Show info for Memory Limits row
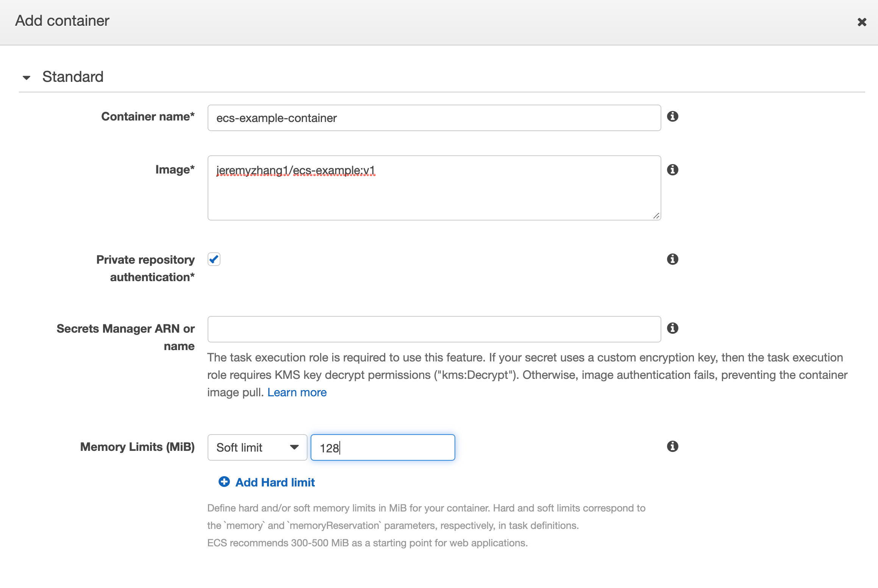Viewport: 878px width, 588px height. click(x=672, y=446)
